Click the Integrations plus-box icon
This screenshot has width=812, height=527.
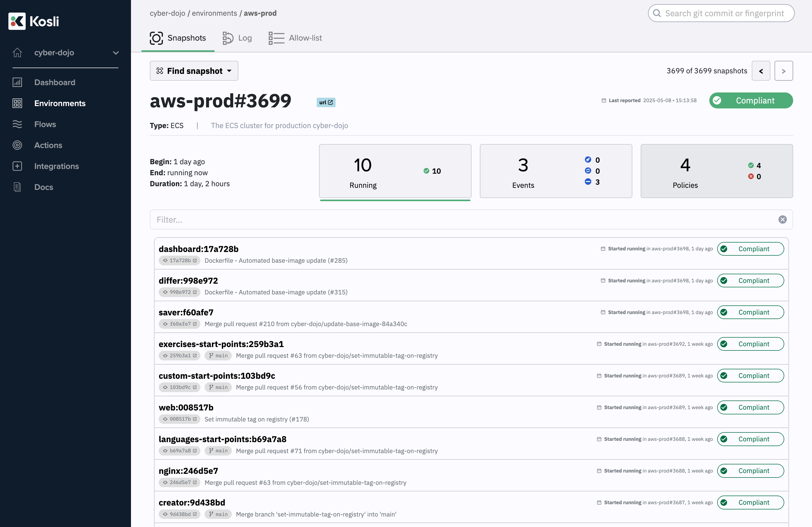tap(17, 166)
